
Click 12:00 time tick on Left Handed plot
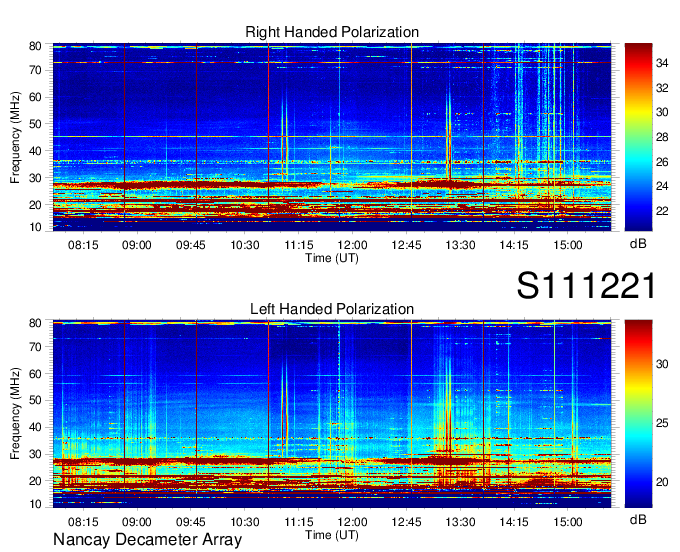coord(352,522)
